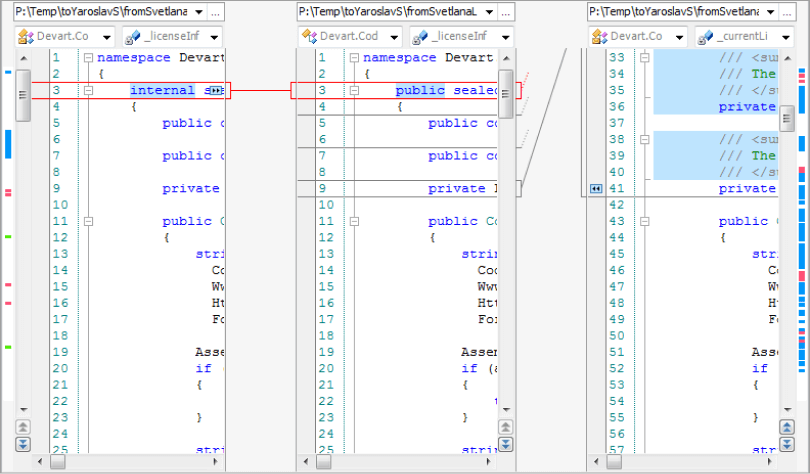
Task: Click middle pane horizontal scroll right arrow
Action: (489, 461)
